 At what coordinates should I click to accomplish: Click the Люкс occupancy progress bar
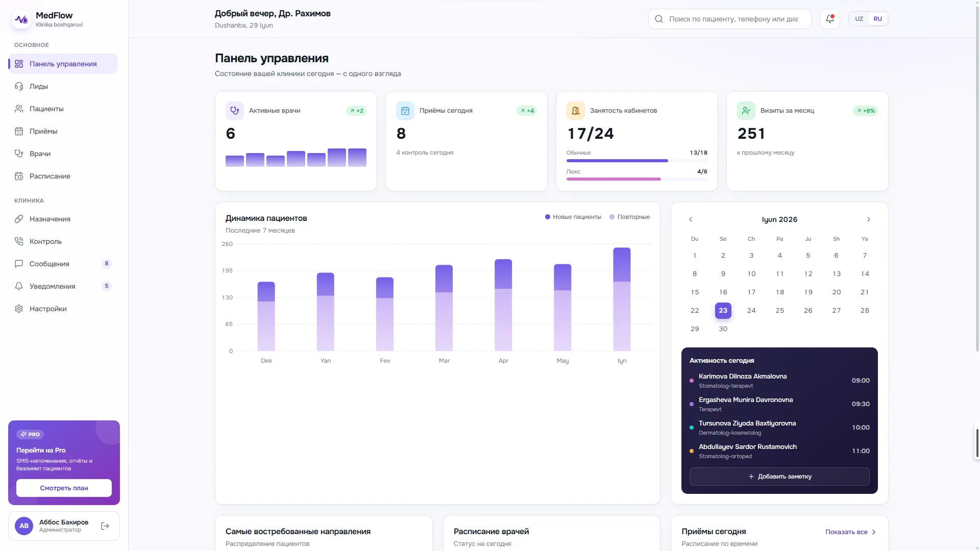(x=636, y=179)
